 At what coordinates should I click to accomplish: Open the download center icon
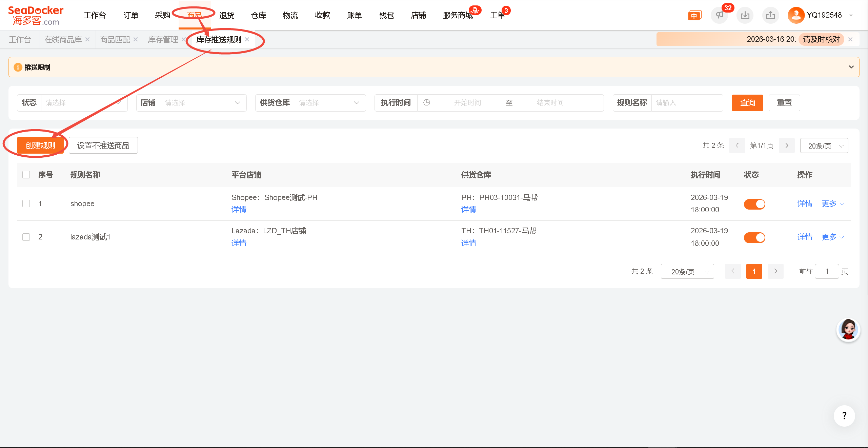745,15
